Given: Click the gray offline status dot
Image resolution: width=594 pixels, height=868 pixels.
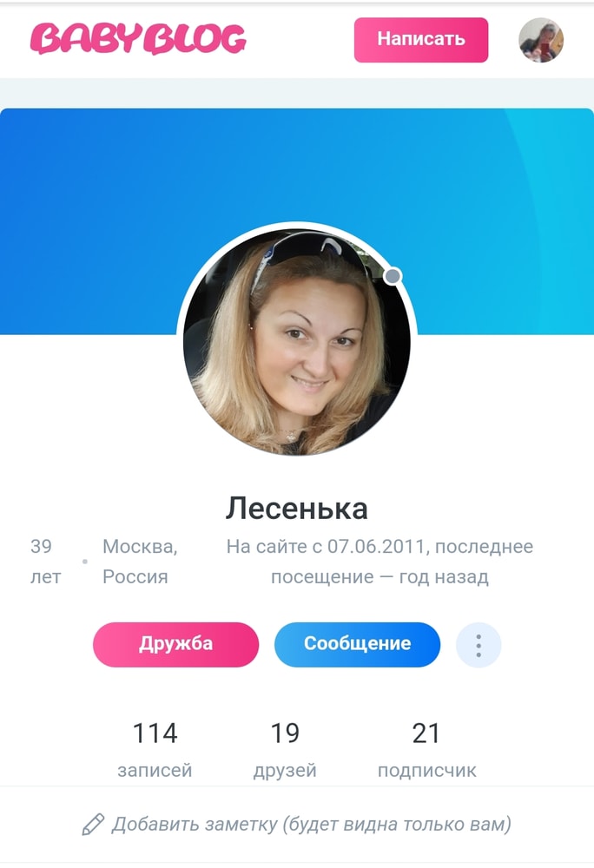Looking at the screenshot, I should pyautogui.click(x=393, y=276).
